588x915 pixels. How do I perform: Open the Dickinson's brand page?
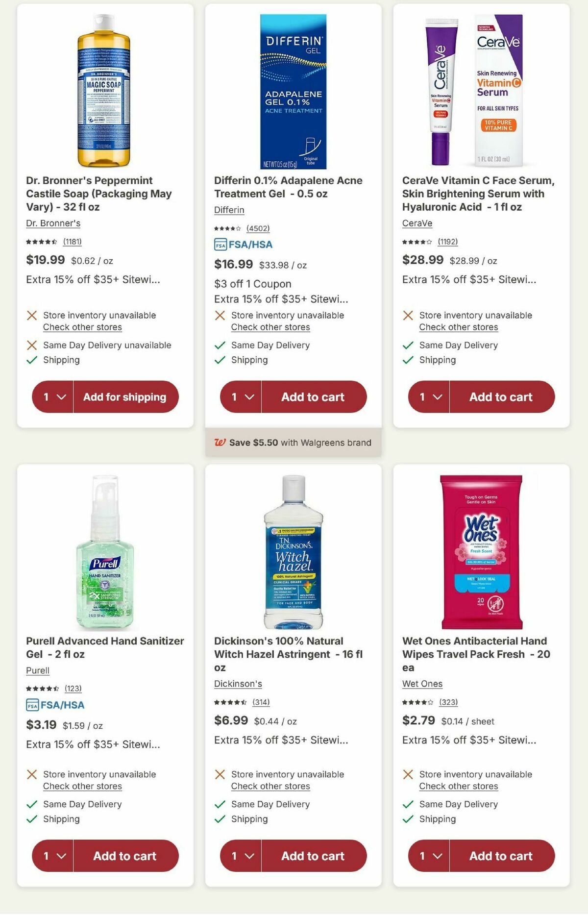click(x=238, y=683)
